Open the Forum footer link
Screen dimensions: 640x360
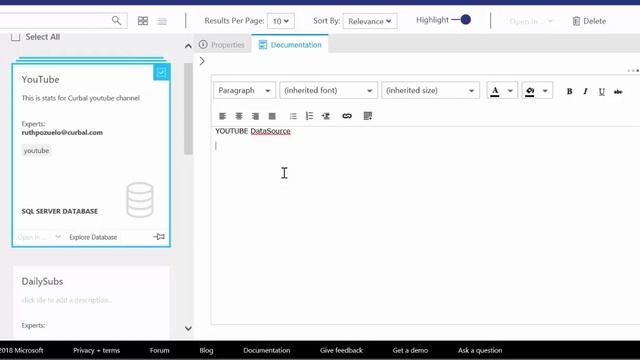click(159, 350)
